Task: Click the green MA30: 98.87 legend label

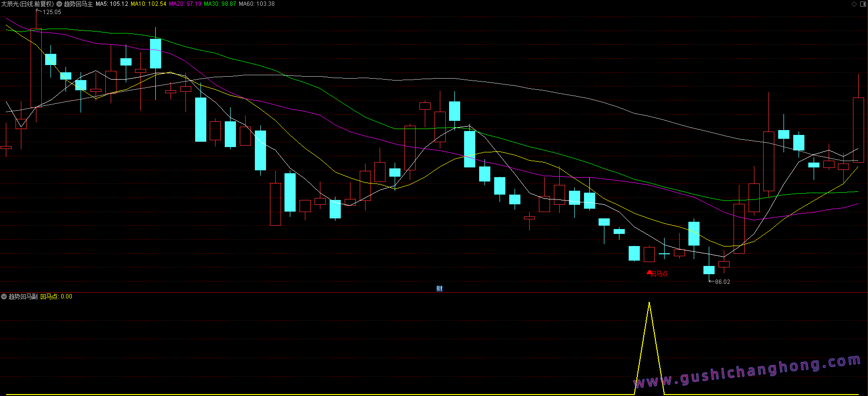Action: click(220, 4)
